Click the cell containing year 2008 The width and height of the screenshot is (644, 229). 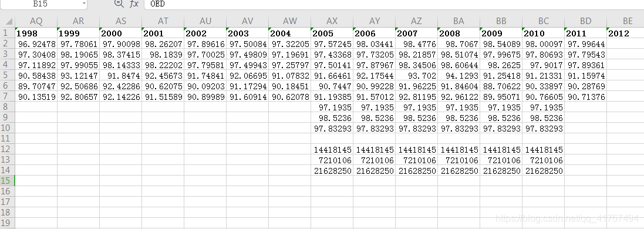pos(459,33)
